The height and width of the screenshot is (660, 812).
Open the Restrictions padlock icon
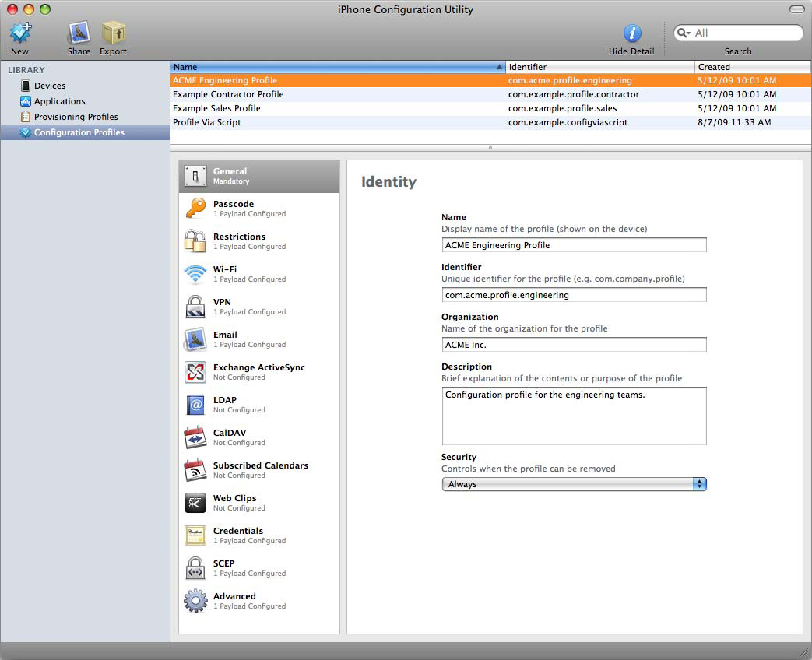pos(195,241)
